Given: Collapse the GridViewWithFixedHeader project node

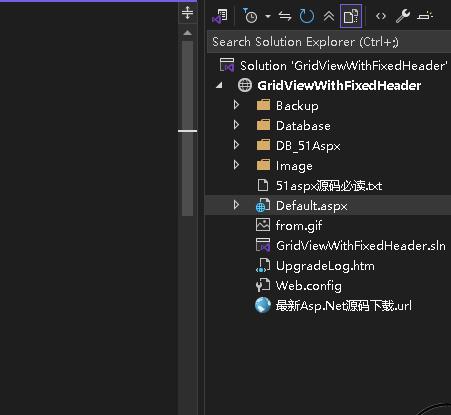Looking at the screenshot, I should point(219,86).
